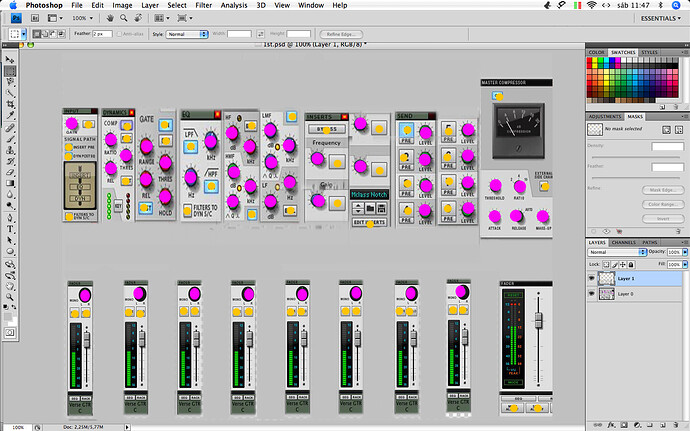Image resolution: width=690 pixels, height=431 pixels.
Task: Switch to the Channels tab
Action: [x=624, y=243]
